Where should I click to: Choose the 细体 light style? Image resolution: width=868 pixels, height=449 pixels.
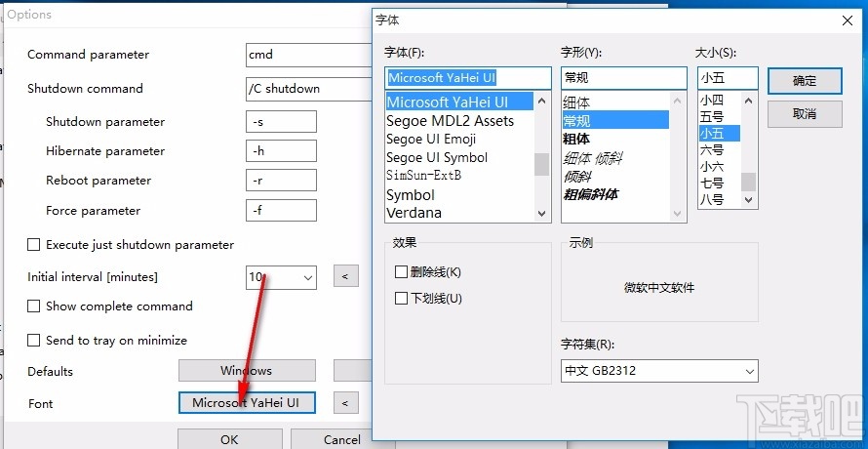coord(615,102)
